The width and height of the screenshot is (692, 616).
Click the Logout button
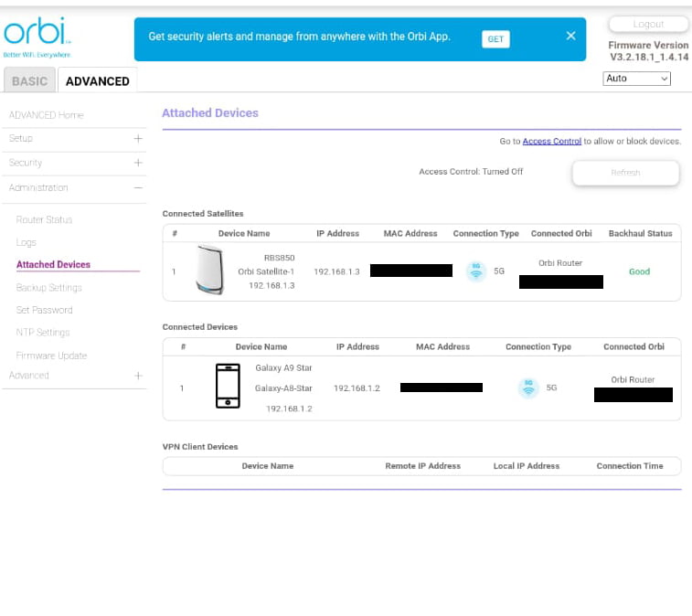coord(648,25)
